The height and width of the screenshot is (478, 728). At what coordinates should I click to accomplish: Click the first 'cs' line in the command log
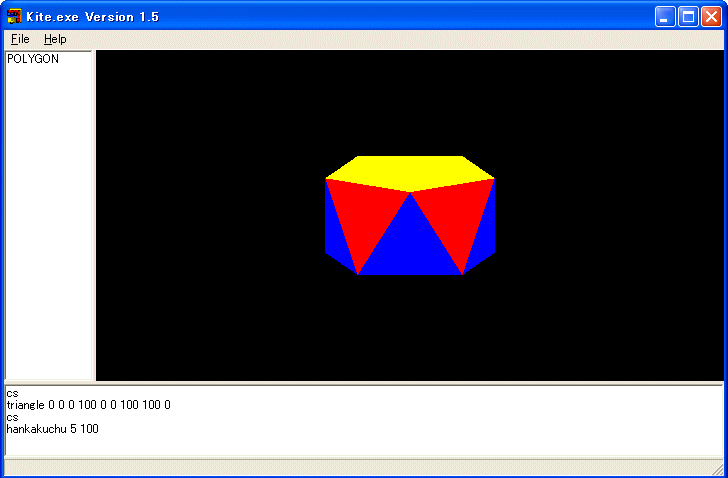[12, 394]
